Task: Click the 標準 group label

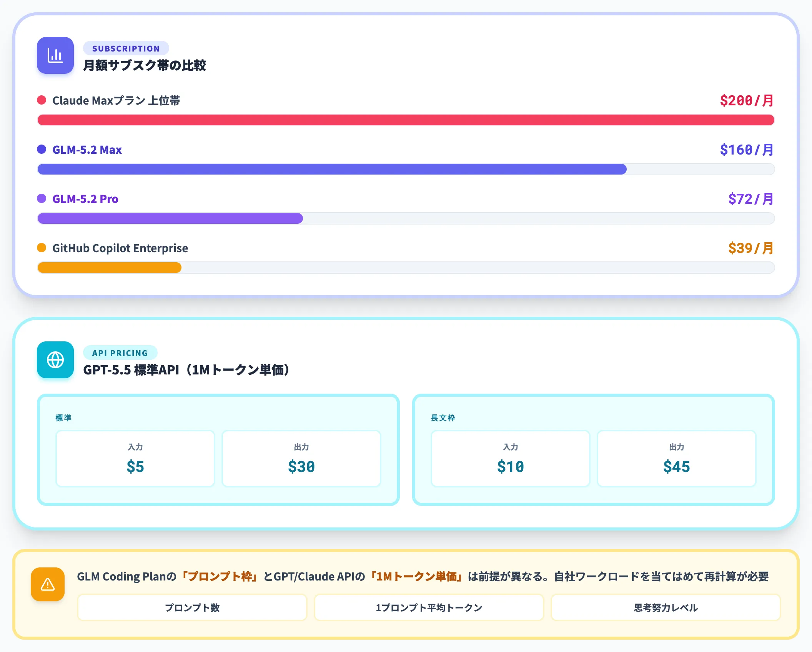Action: [x=63, y=418]
